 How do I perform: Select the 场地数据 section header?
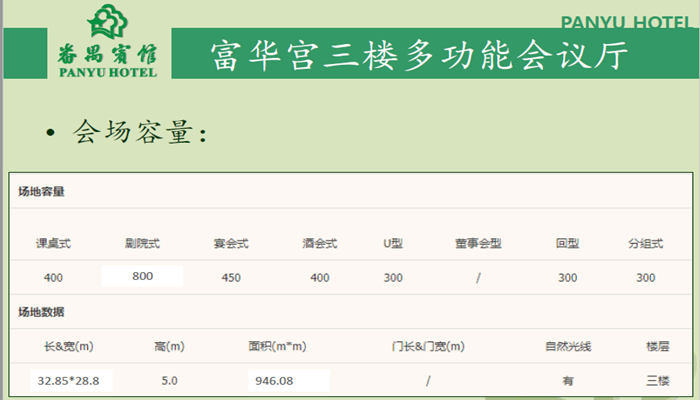tap(42, 312)
